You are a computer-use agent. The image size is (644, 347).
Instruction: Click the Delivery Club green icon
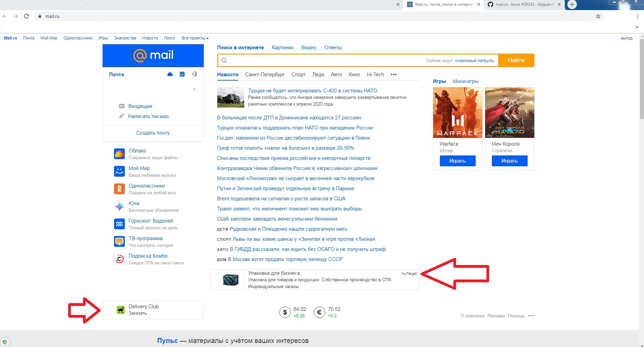coord(120,309)
